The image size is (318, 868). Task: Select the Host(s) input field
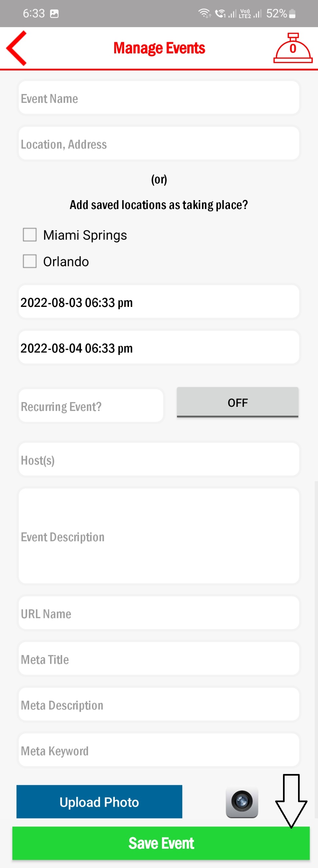tap(158, 460)
